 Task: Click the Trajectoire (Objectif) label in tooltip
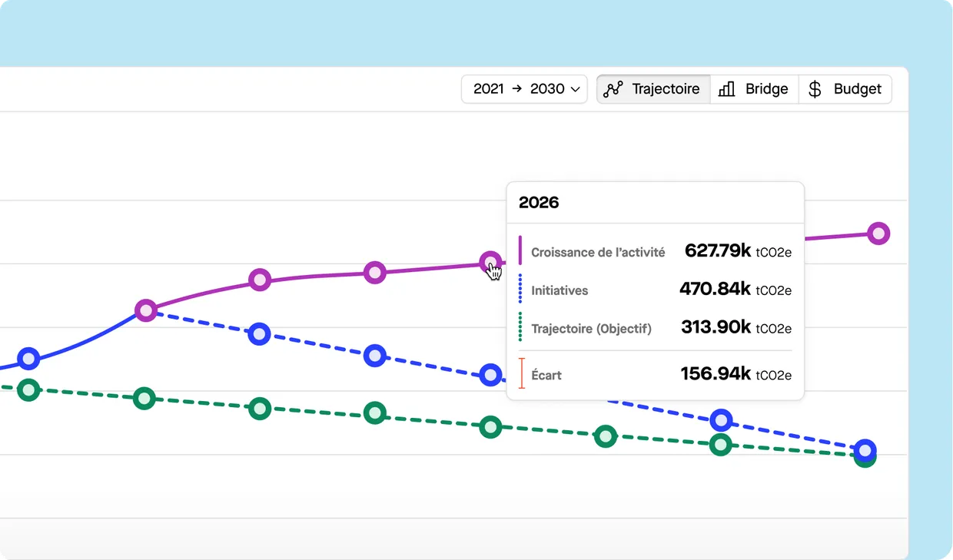click(591, 329)
